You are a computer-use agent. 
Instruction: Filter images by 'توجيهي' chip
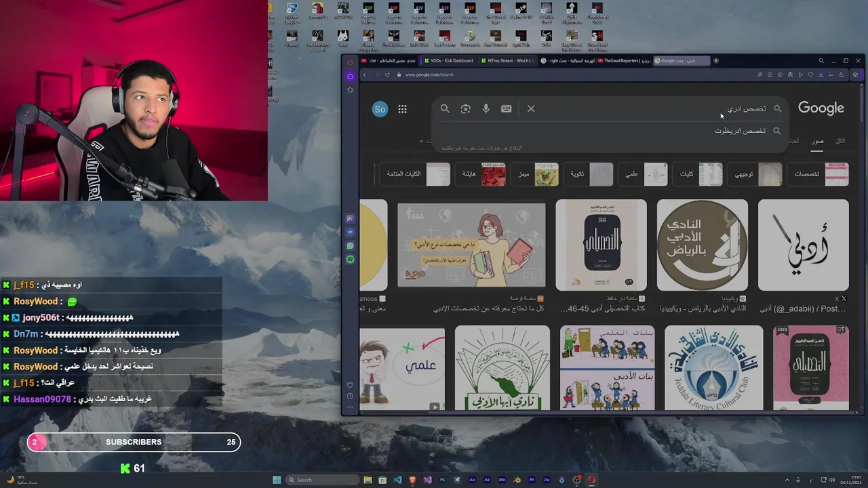(x=756, y=174)
